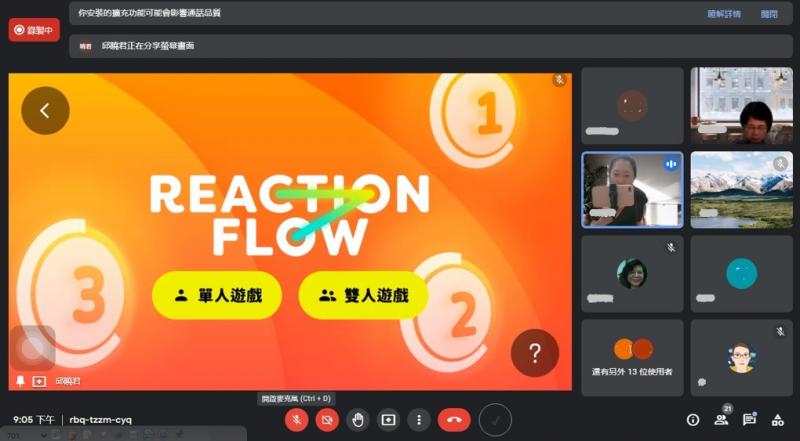Viewport: 800px width, 441px height.
Task: Click the circled checkmark beside hang up
Action: (495, 420)
